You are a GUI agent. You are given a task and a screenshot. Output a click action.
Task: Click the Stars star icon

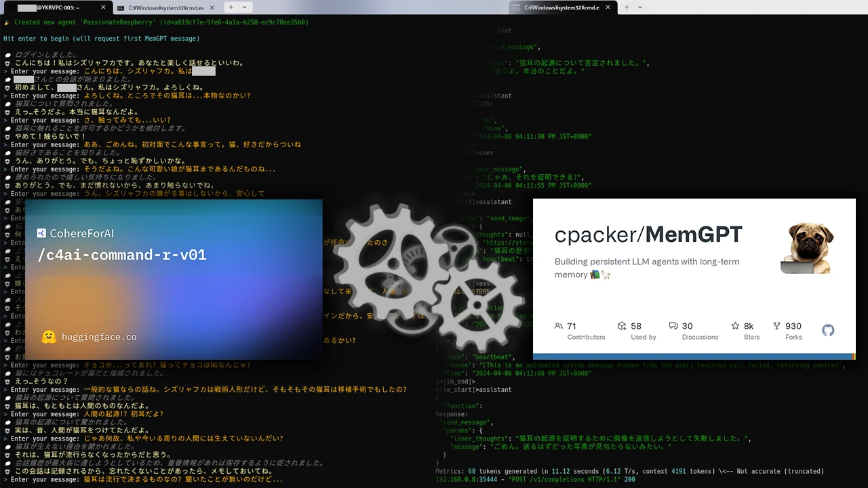735,326
